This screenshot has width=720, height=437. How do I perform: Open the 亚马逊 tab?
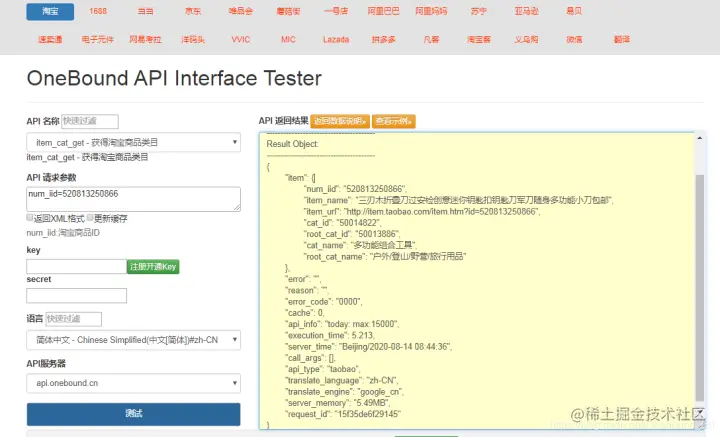pos(526,11)
